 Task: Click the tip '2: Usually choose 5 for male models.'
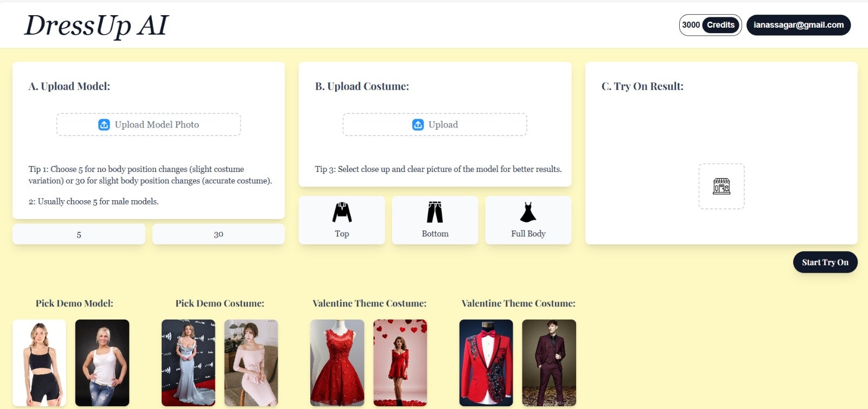point(93,201)
